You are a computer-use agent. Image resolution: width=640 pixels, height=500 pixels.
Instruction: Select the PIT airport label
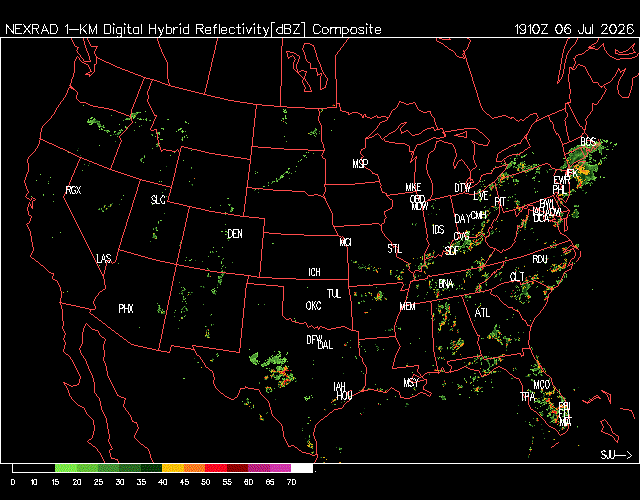click(500, 202)
